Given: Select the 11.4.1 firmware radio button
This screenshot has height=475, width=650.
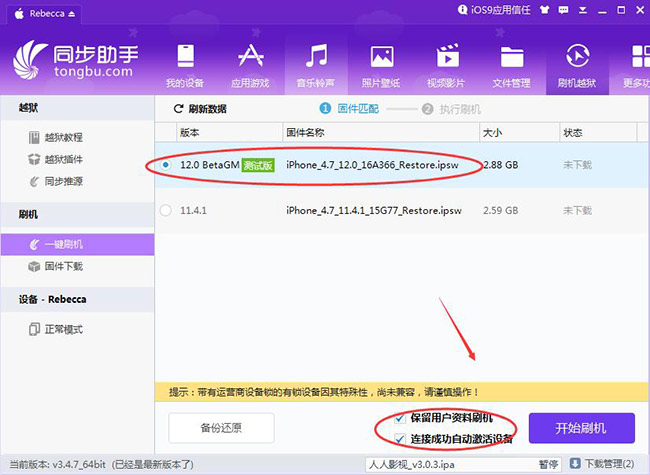Looking at the screenshot, I should point(166,211).
